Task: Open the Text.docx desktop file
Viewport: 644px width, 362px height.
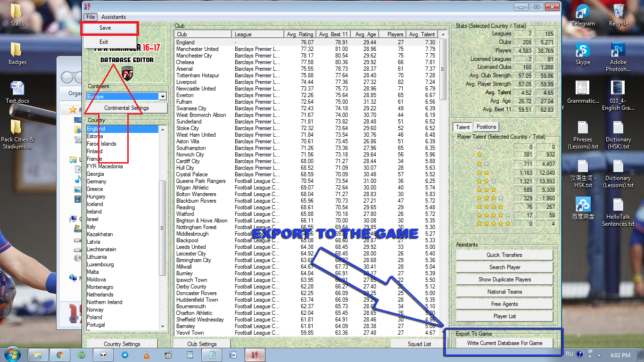Action: (17, 92)
